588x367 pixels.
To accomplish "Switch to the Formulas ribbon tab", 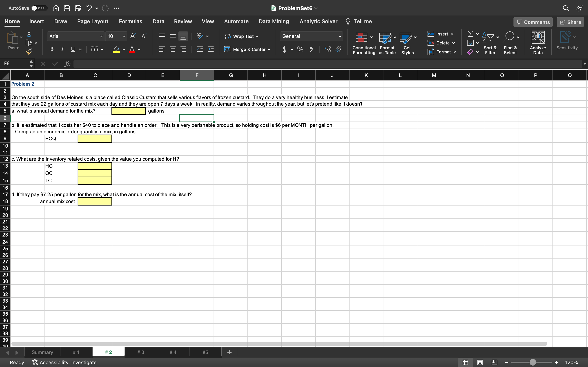I will point(130,21).
